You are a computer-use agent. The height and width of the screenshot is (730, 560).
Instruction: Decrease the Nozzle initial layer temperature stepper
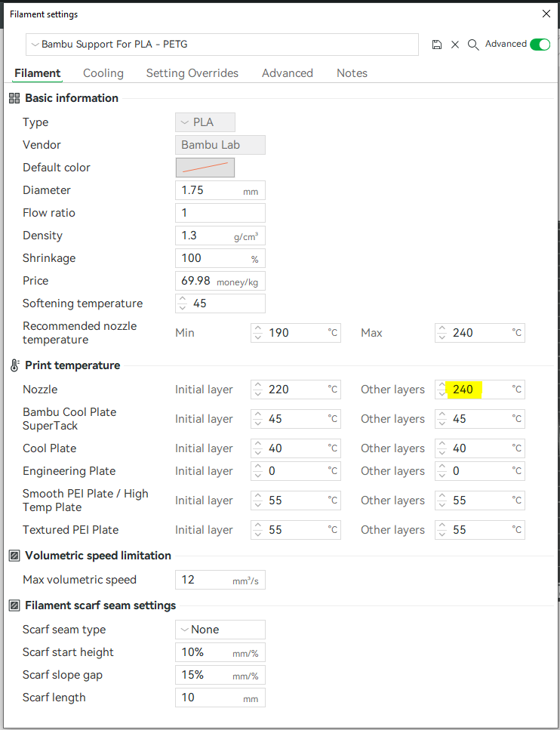click(257, 394)
